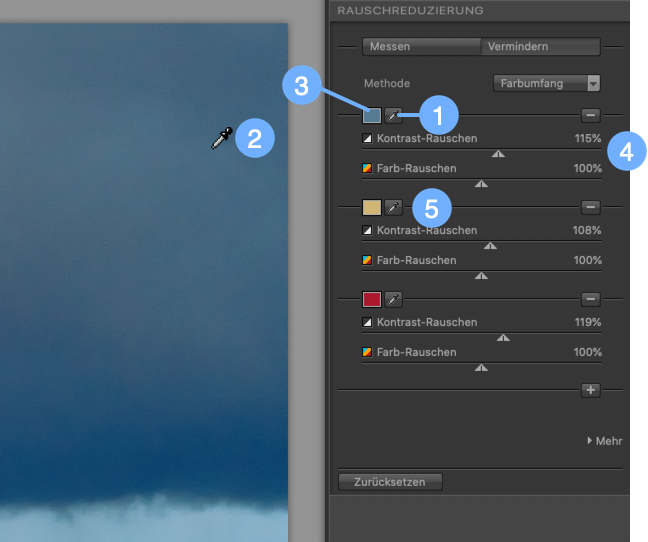This screenshot has width=648, height=542.
Task: Click Kontrast-Rauschen icon in red section
Action: click(367, 322)
